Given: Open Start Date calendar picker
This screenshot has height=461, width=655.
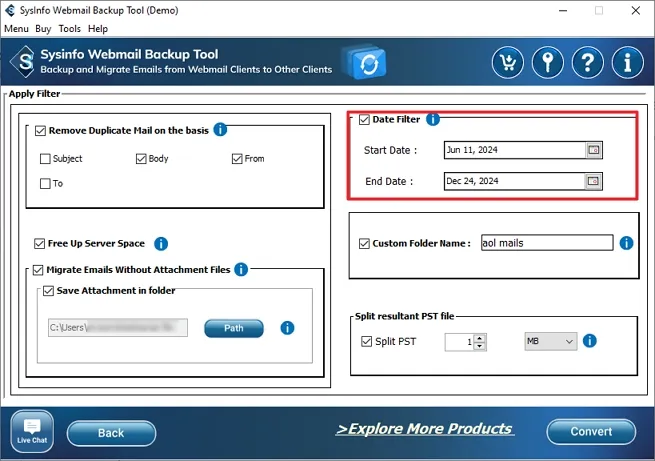Looking at the screenshot, I should tap(594, 150).
